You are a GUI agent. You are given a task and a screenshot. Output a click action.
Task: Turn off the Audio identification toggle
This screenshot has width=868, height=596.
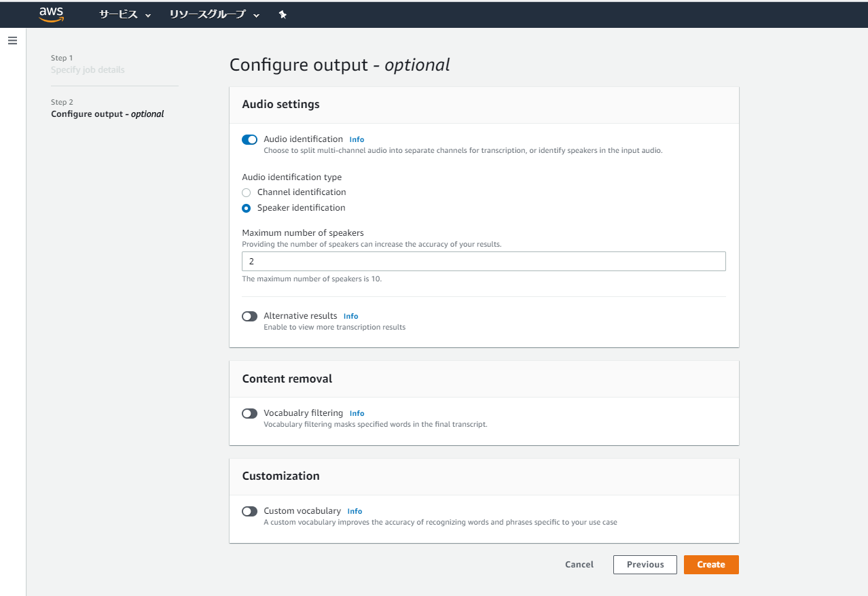pyautogui.click(x=249, y=139)
